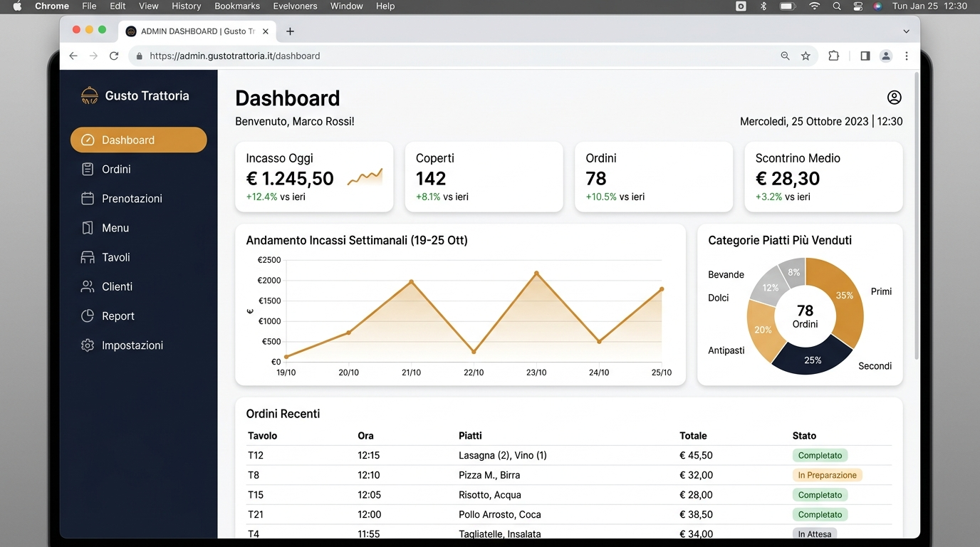Click the 'Pollo Arrosto, Coca' order cell
Screen dimensions: 980x547
(500, 514)
